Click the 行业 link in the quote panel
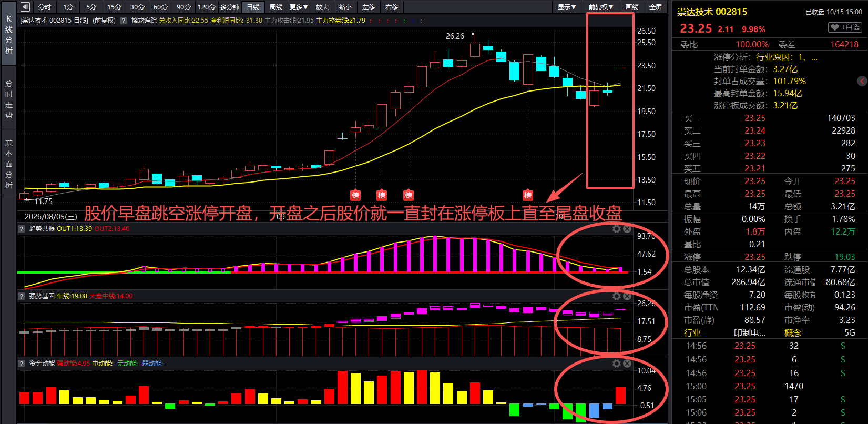This screenshot has width=868, height=424. 692,332
